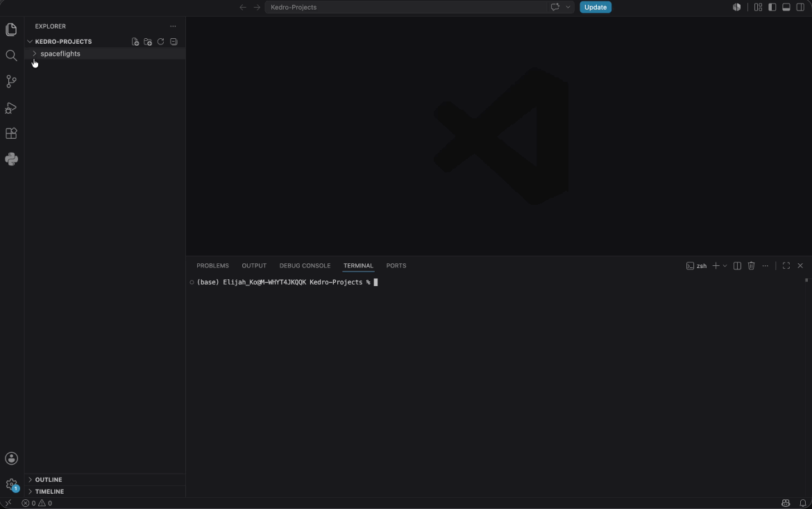Open the Extensions view
This screenshot has width=812, height=509.
point(11,133)
